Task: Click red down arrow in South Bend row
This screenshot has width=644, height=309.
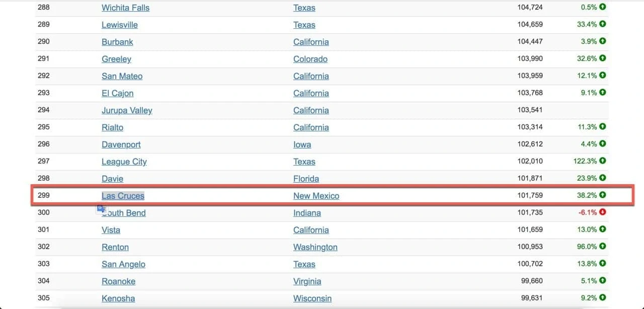Action: [x=603, y=212]
